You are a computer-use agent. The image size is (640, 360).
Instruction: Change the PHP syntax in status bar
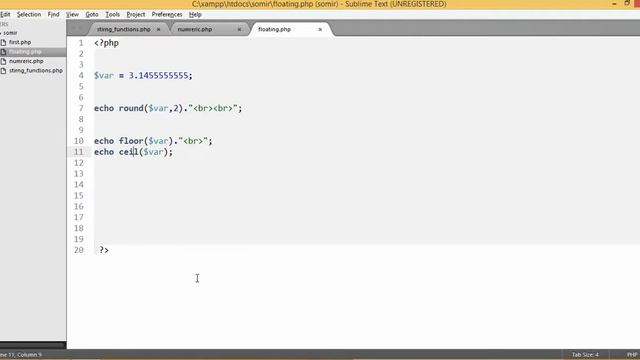click(632, 355)
